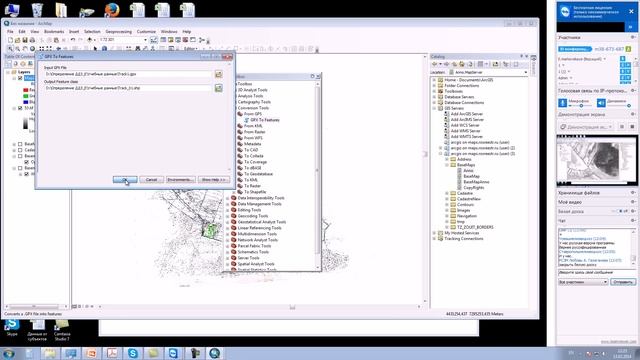Open the ArcMap globe icon on taskbar
This screenshot has width=640, height=360.
[215, 353]
